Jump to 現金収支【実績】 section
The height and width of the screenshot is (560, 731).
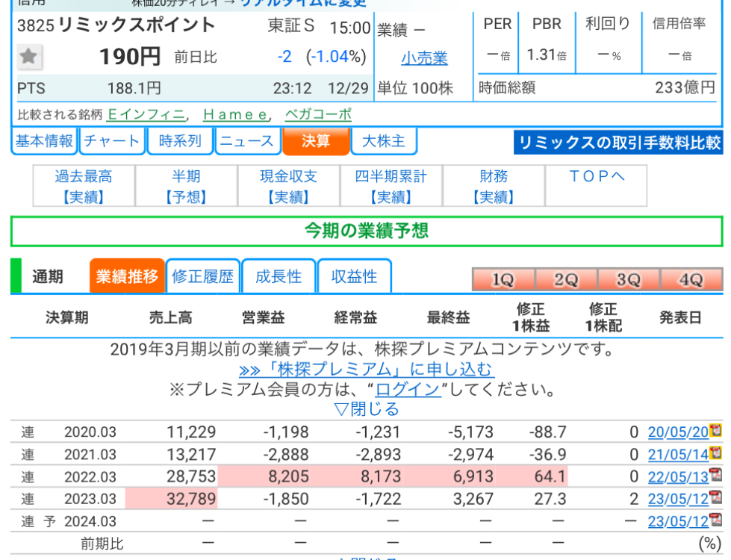coord(288,186)
